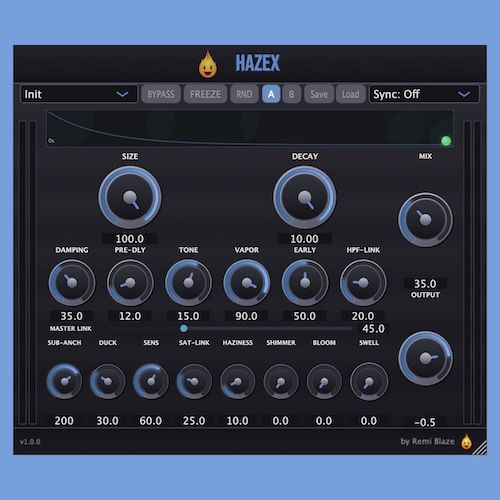Click the SAT-LINK knob
The width and height of the screenshot is (500, 500).
coord(194,381)
